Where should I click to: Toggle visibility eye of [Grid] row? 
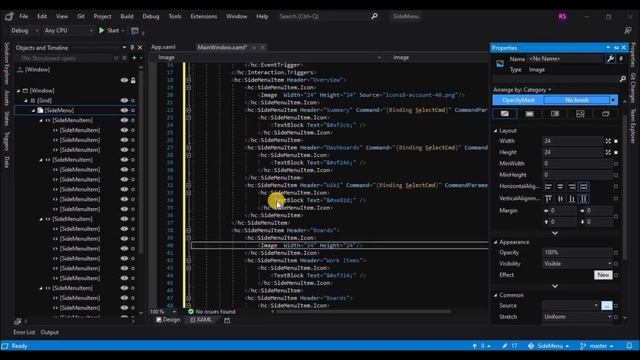124,100
